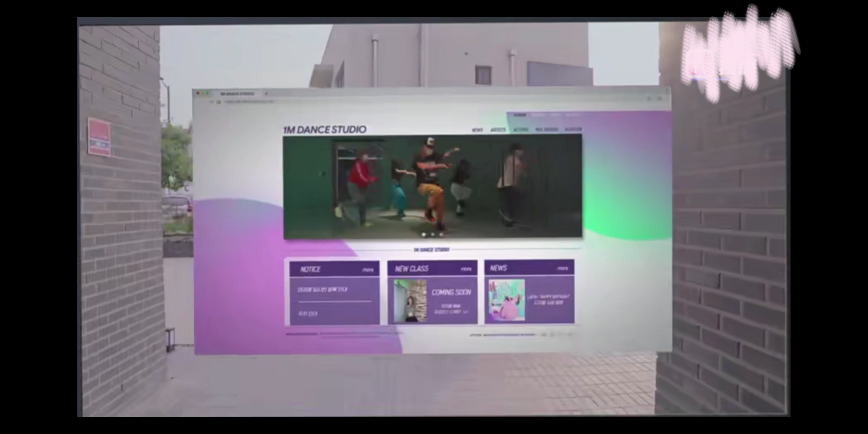This screenshot has height=434, width=868.
Task: Click the NEW CLASS panel heading
Action: [411, 269]
